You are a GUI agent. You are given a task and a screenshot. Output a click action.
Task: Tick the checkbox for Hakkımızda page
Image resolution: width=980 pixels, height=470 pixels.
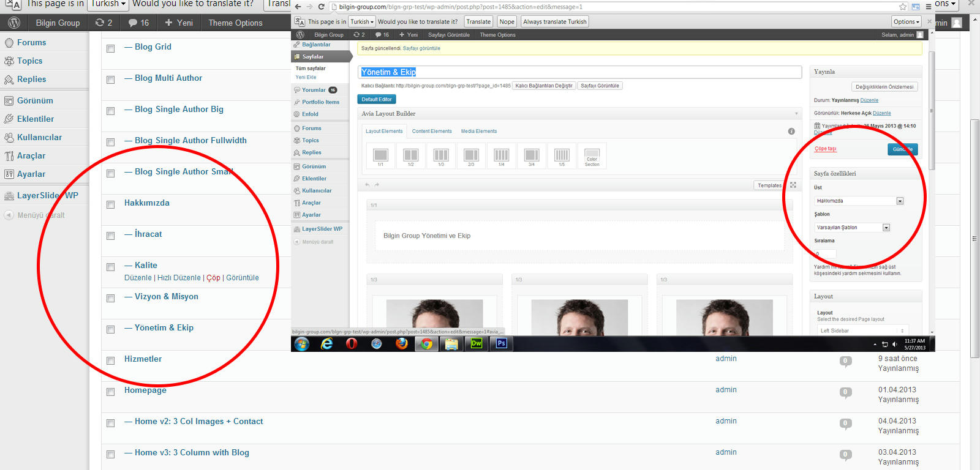[x=111, y=204]
